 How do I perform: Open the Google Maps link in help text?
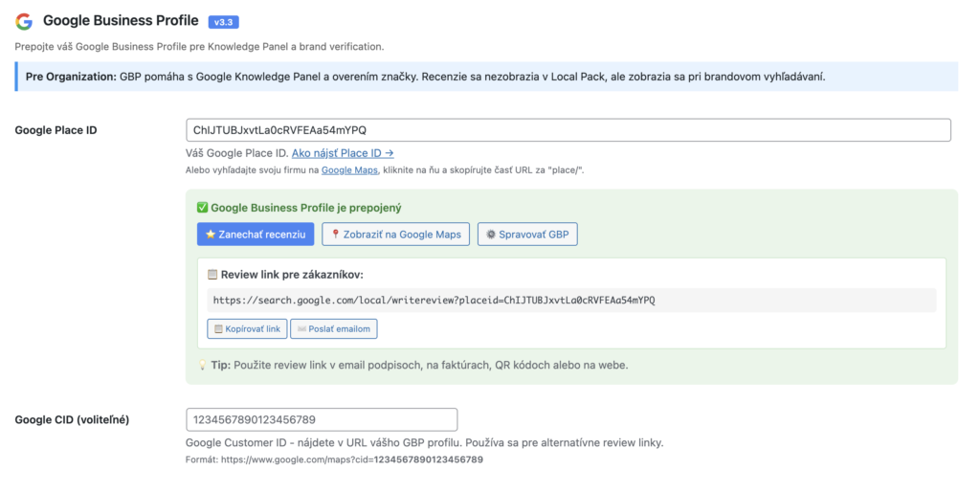pos(349,170)
